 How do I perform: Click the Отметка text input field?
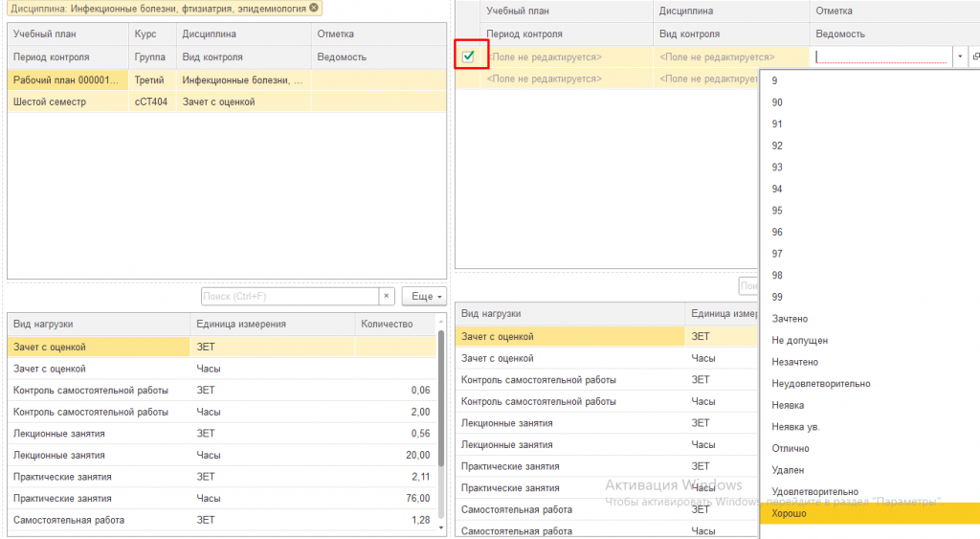[880, 57]
